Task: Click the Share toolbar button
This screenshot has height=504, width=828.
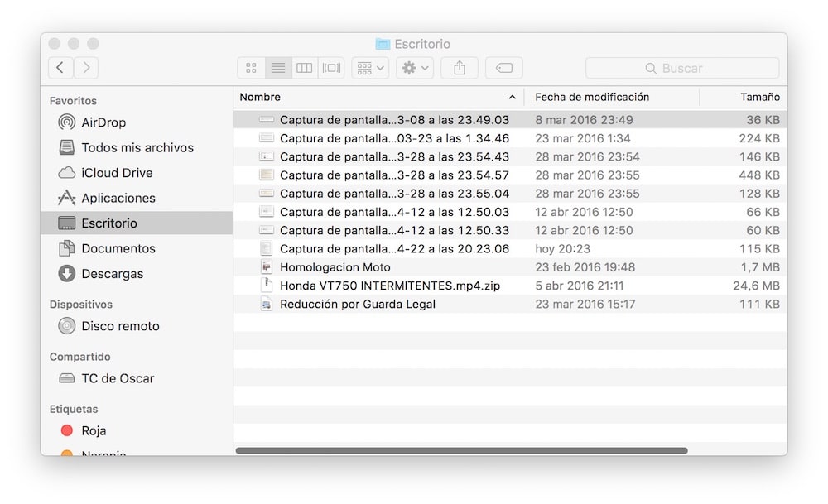Action: coord(460,68)
